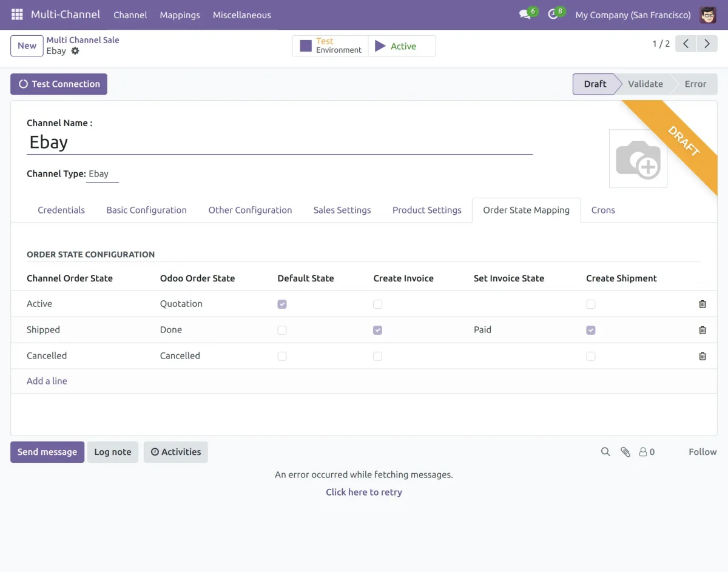Expand the Mappings menu

pos(180,15)
